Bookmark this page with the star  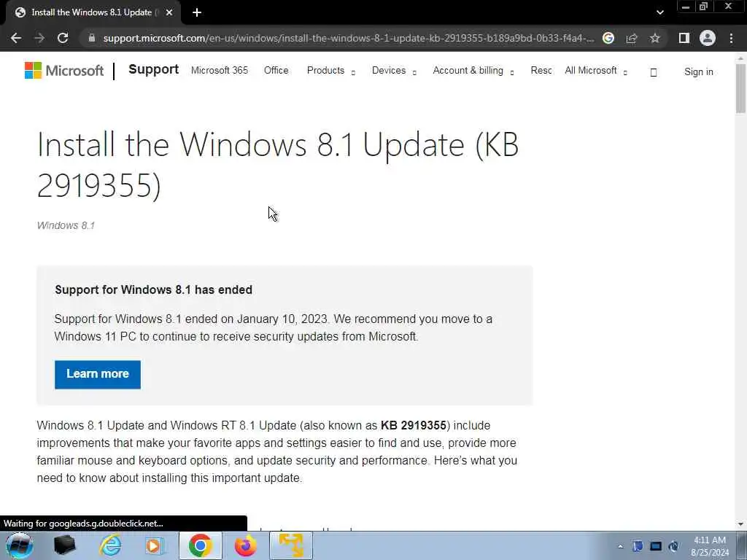pos(655,38)
